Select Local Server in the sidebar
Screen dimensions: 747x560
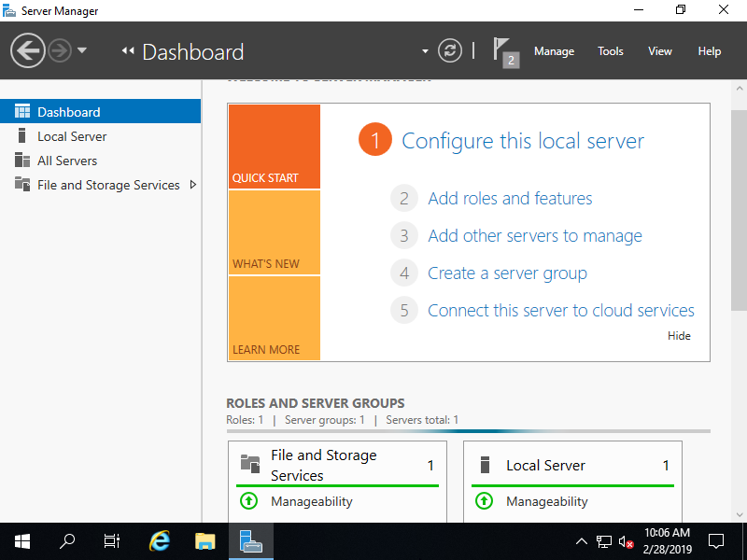coord(70,135)
